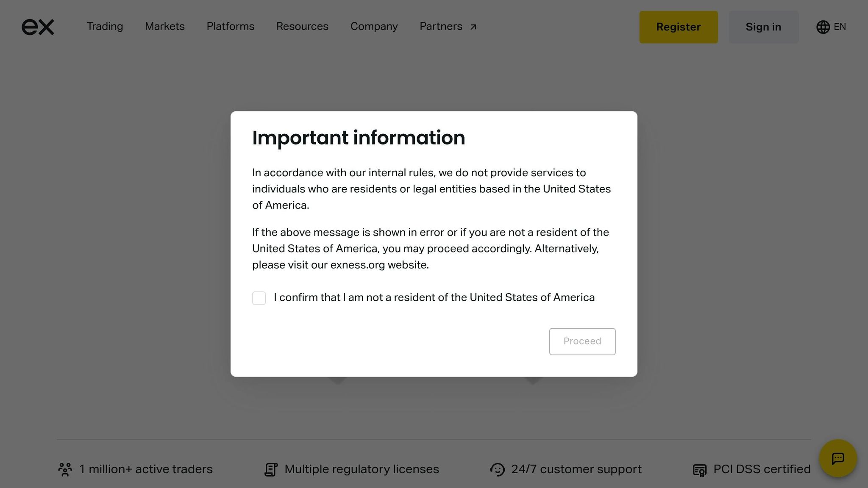
Task: Expand the Trading menu
Action: (105, 26)
